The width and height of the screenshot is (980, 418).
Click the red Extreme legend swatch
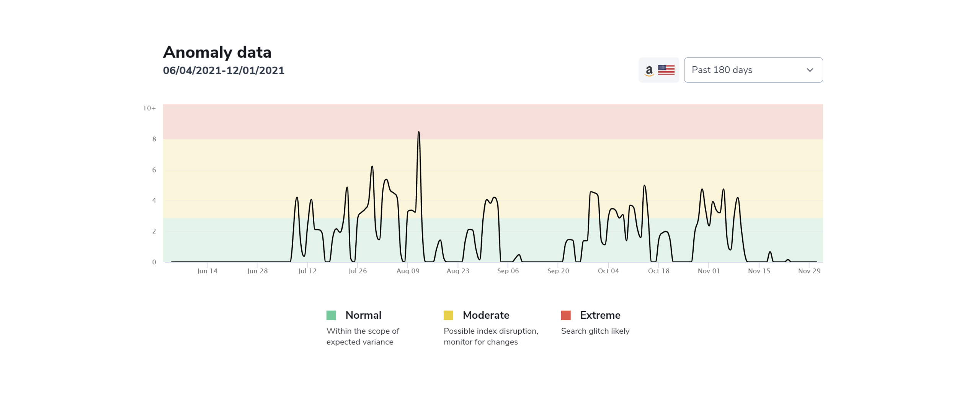(x=565, y=315)
